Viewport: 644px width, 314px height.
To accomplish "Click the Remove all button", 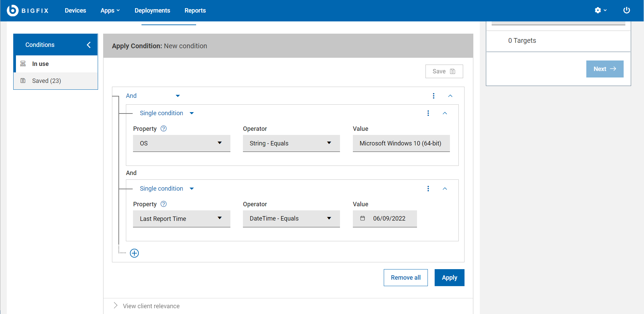I will [x=405, y=278].
